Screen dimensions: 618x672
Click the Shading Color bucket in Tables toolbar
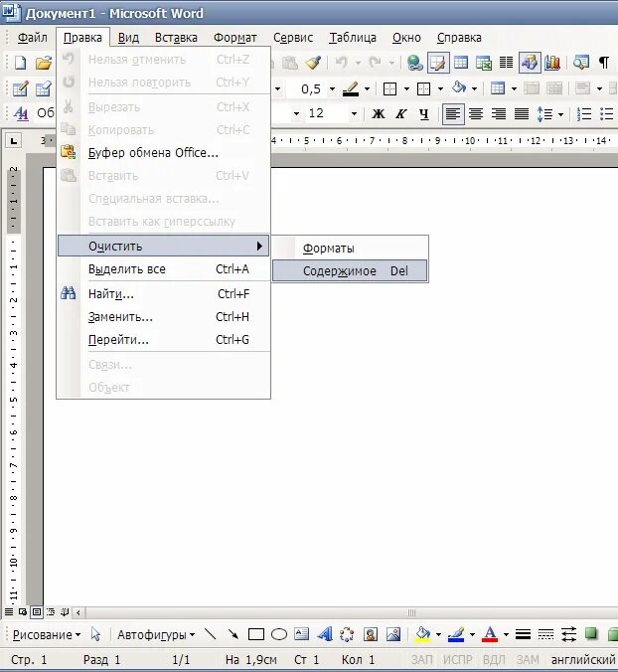(459, 88)
